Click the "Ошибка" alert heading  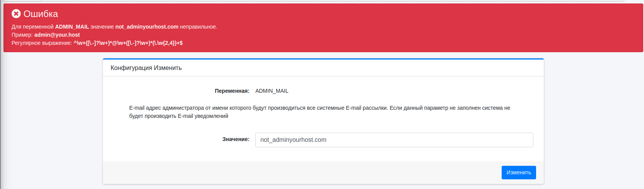41,14
